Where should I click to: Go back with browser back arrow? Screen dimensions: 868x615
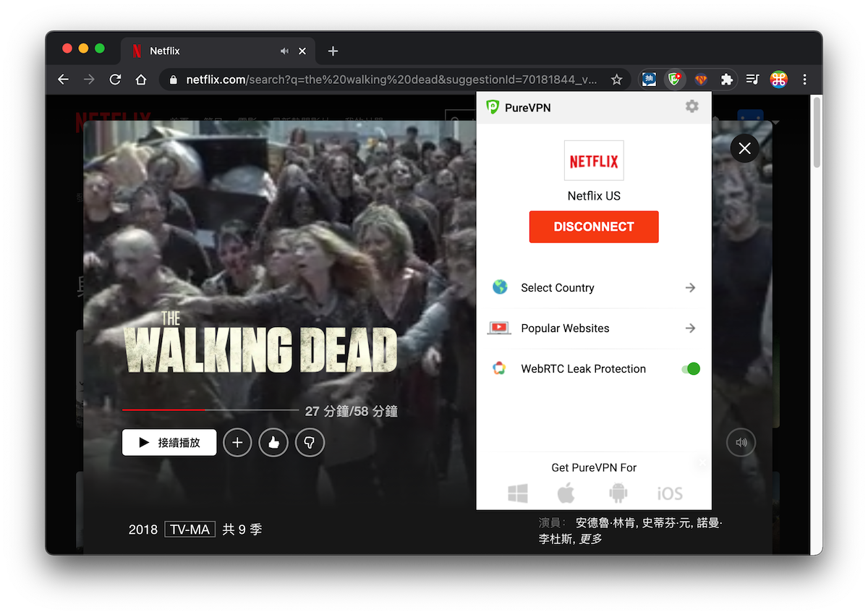[63, 80]
